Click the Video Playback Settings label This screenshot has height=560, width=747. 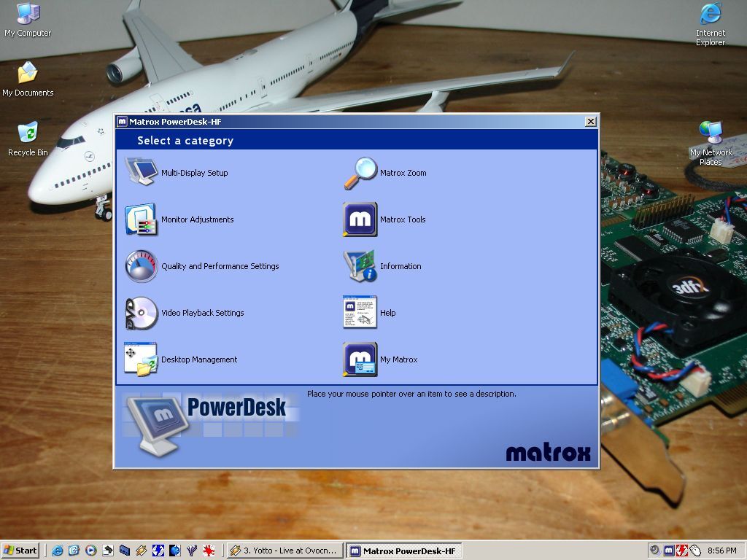[203, 313]
